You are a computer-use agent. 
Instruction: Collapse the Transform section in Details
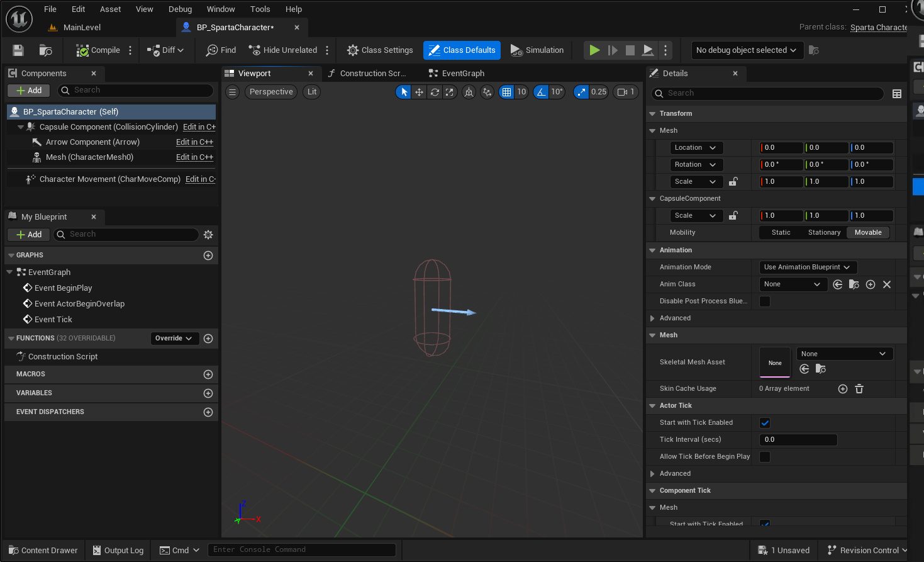coord(652,114)
